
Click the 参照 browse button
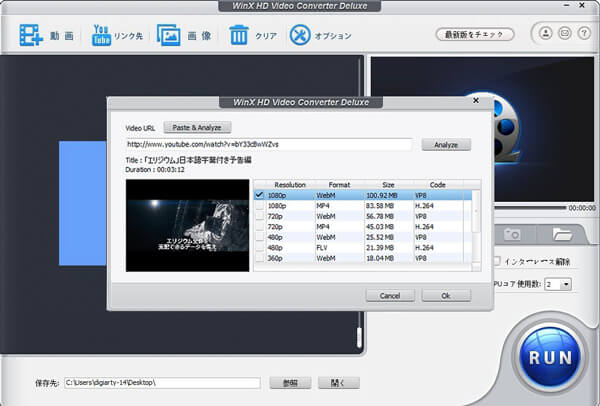point(290,383)
